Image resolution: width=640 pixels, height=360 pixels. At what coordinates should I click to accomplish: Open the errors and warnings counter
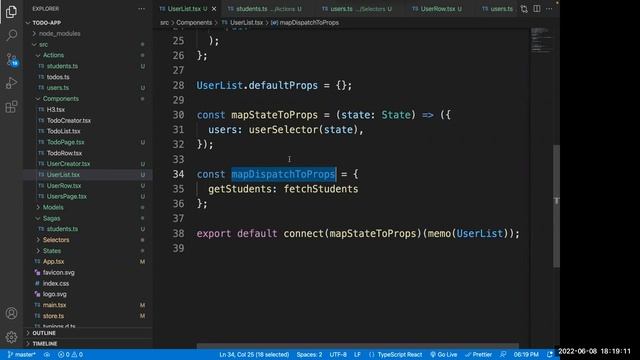[x=70, y=354]
